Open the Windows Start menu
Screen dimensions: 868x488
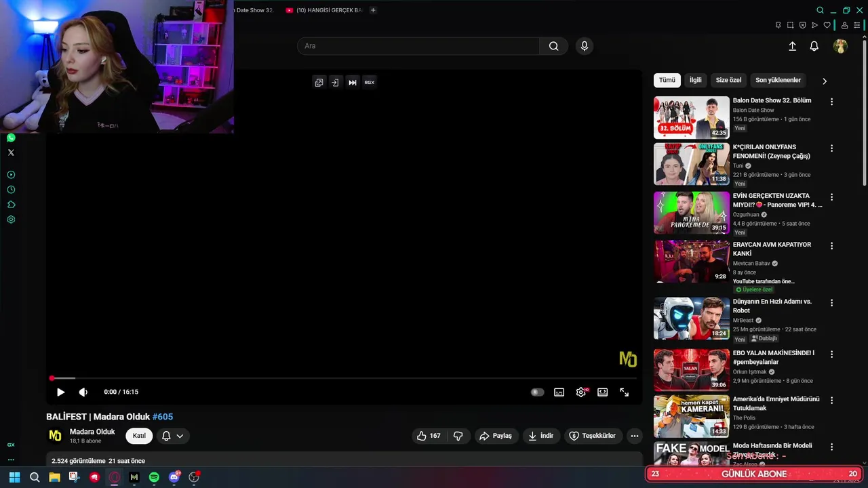pos(14,477)
